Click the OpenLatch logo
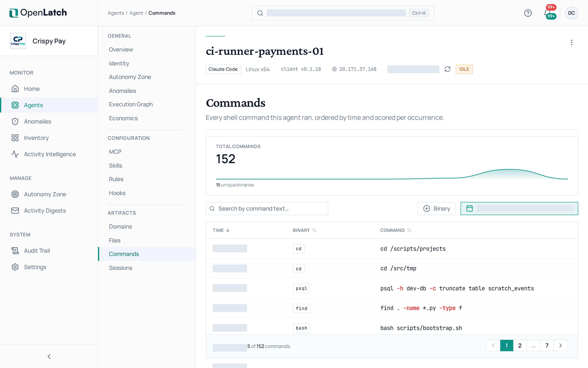Screen dimensions: 588x368 coord(38,13)
